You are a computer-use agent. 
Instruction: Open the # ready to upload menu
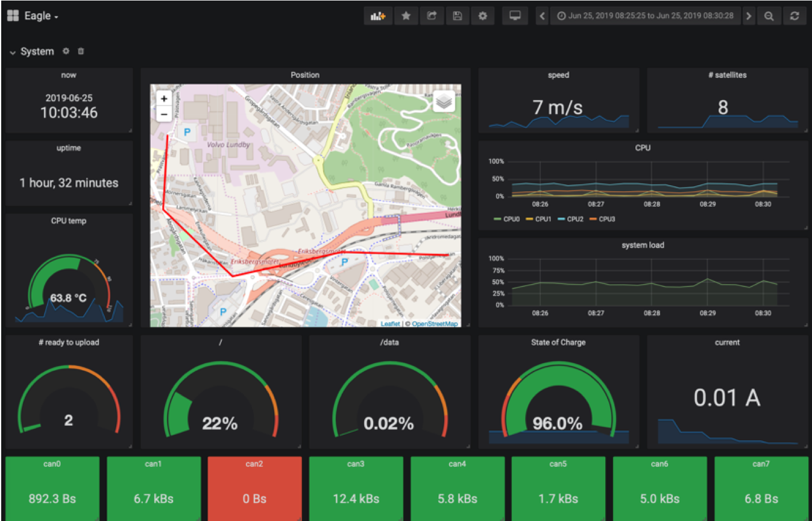pyautogui.click(x=69, y=342)
